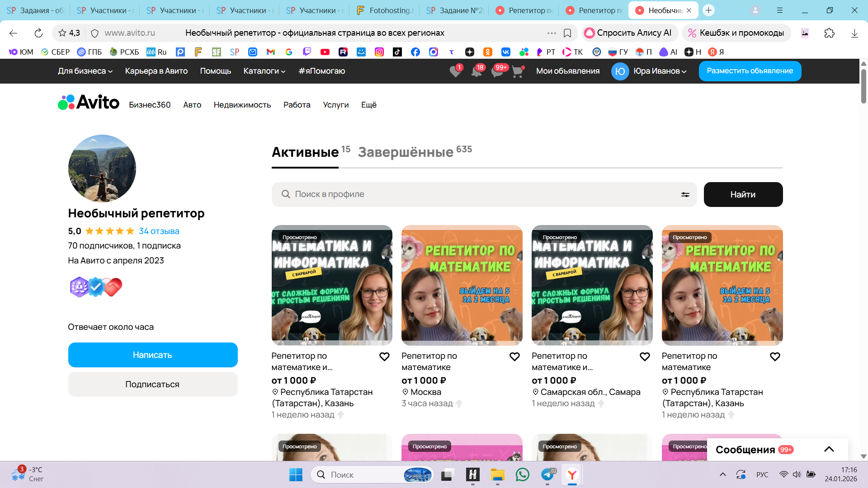Open notifications bell with 18 badge

pyautogui.click(x=476, y=71)
